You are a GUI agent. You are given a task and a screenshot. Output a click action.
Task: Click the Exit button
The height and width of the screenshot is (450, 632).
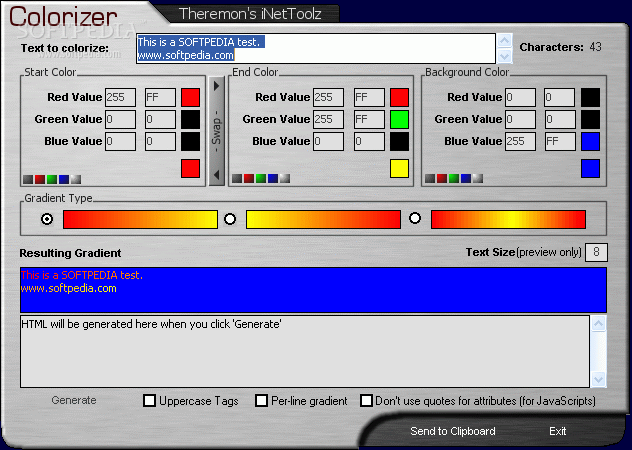pyautogui.click(x=558, y=431)
